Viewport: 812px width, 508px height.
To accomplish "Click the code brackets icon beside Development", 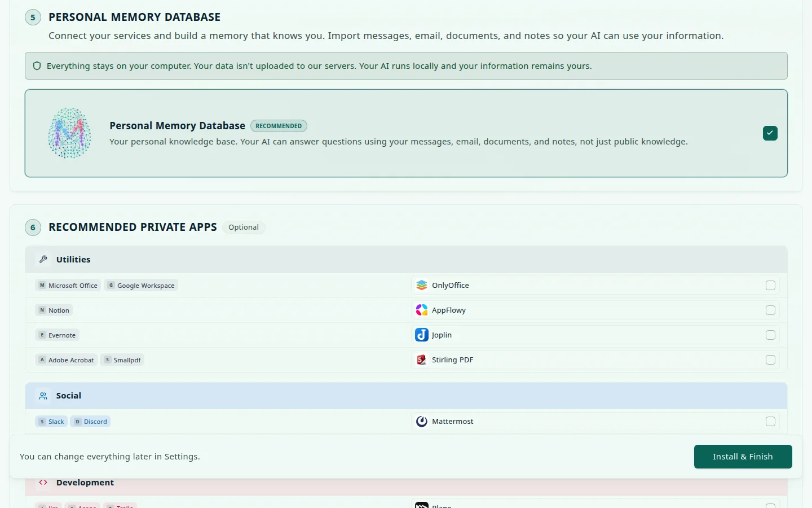I will click(x=43, y=483).
